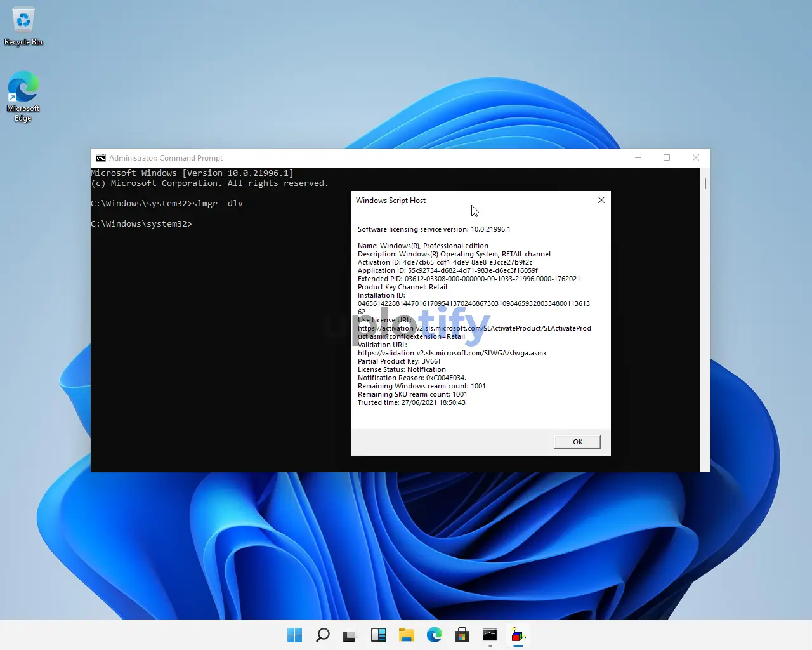The image size is (812, 650).
Task: Open Widgets panel on taskbar
Action: 379,635
